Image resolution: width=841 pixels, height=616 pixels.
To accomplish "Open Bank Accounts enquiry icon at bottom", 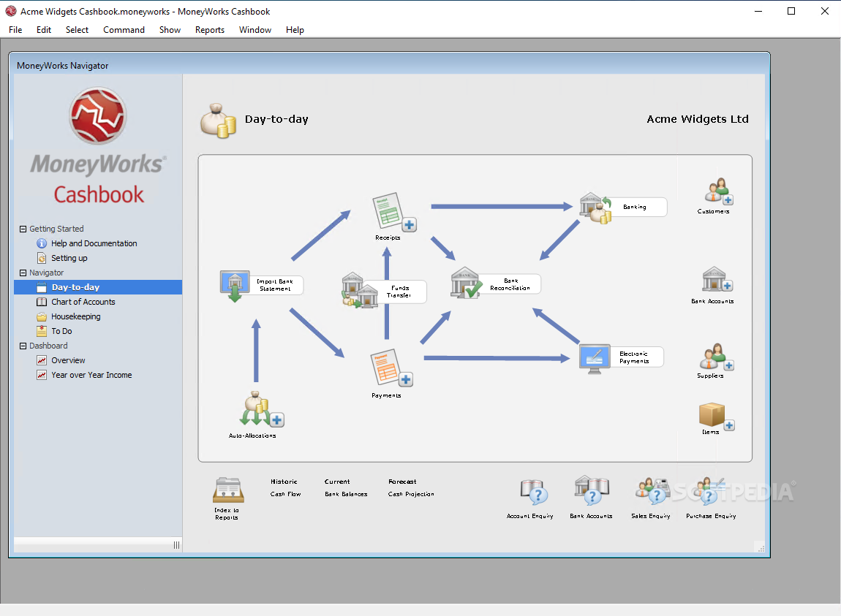I will [592, 490].
